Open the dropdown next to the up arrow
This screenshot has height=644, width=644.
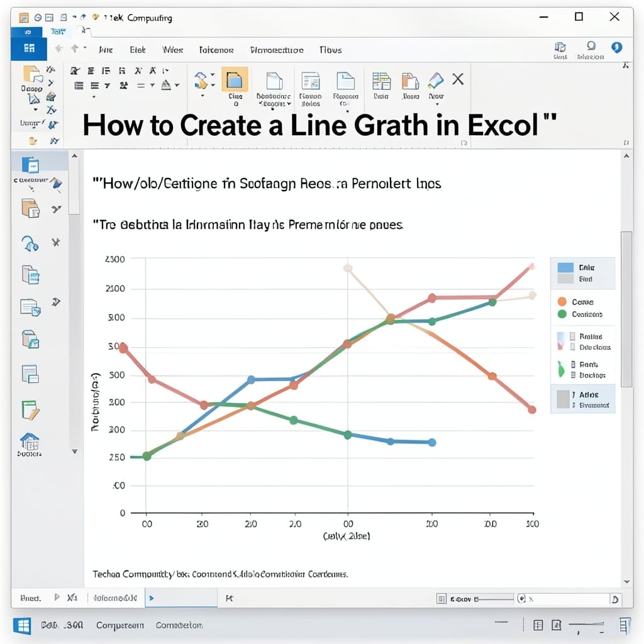(x=85, y=48)
